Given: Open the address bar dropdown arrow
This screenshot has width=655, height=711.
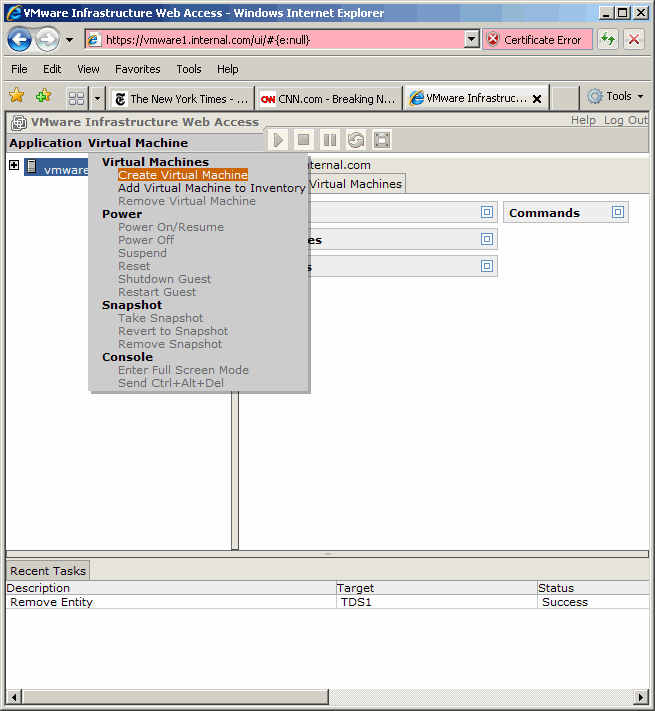Looking at the screenshot, I should pos(472,40).
